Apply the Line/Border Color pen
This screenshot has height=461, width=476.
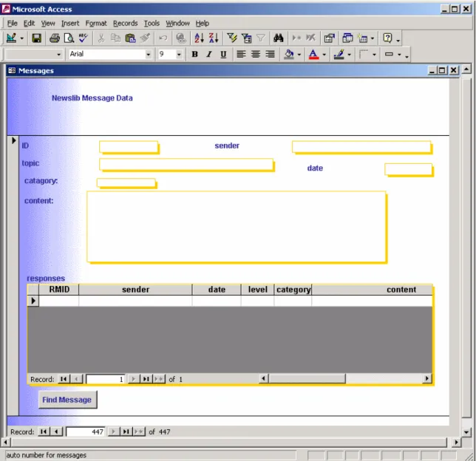tap(339, 55)
